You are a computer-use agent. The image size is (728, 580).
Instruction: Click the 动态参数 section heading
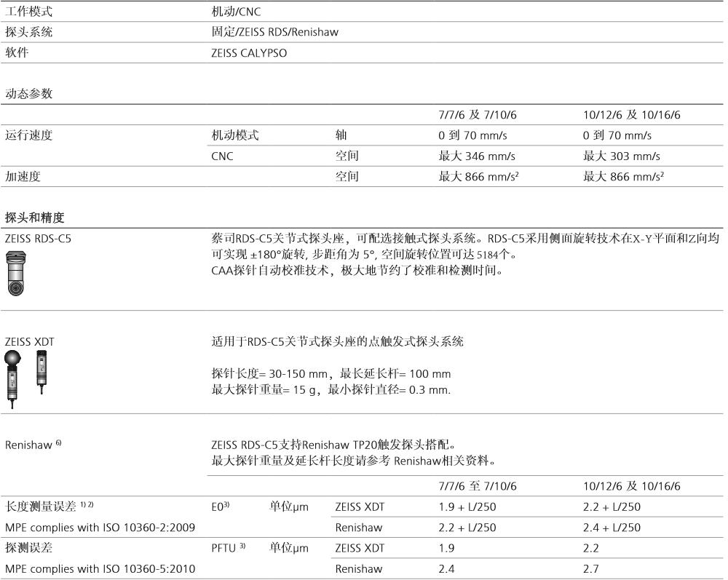(29, 94)
